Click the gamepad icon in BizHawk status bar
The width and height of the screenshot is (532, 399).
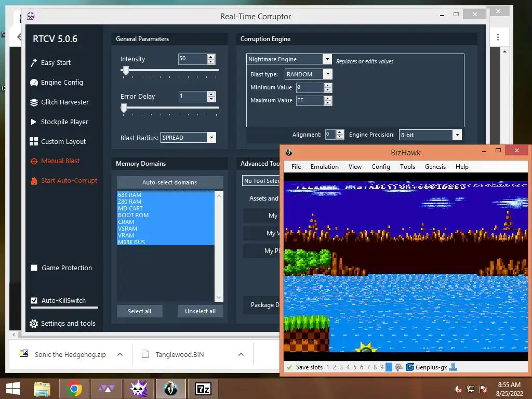point(398,367)
